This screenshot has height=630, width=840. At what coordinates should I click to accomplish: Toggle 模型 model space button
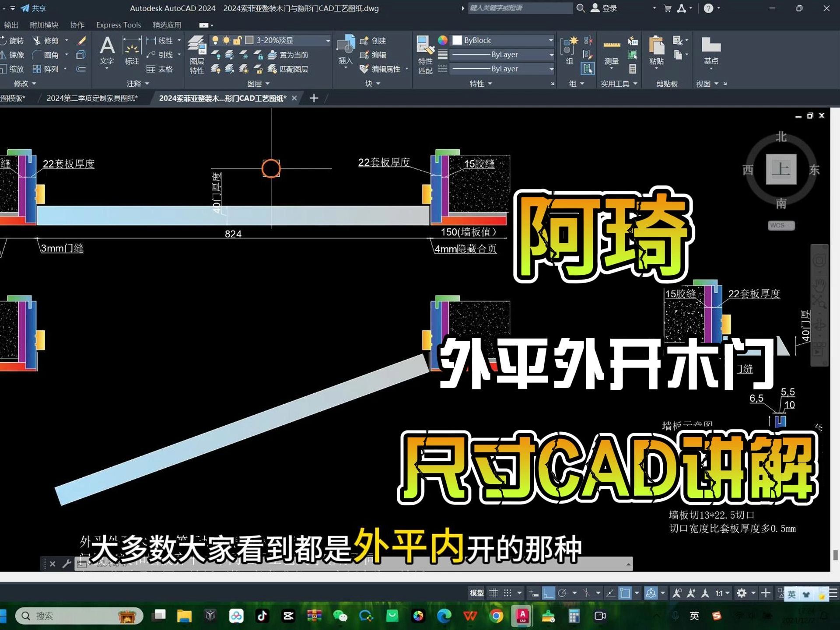pos(477,593)
